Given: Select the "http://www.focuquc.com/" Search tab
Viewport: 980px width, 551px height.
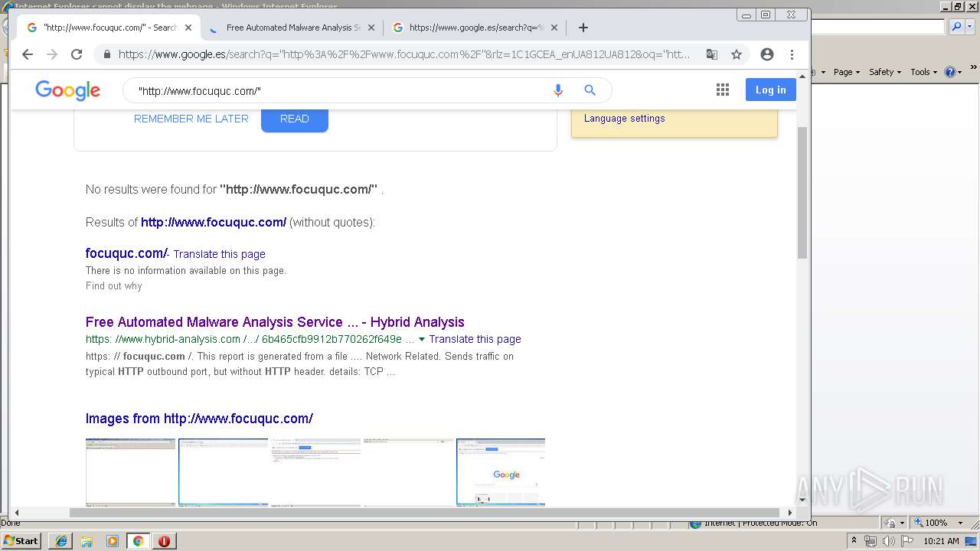Looking at the screenshot, I should (x=109, y=28).
